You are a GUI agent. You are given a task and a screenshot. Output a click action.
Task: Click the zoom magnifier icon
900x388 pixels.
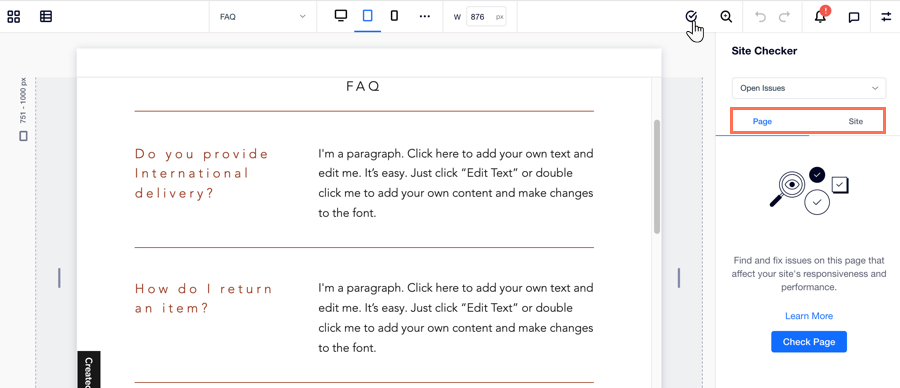click(726, 17)
